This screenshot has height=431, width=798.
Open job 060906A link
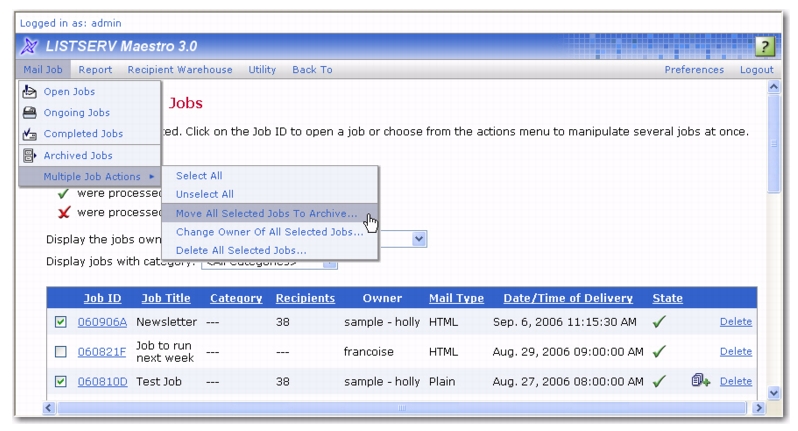coord(102,322)
